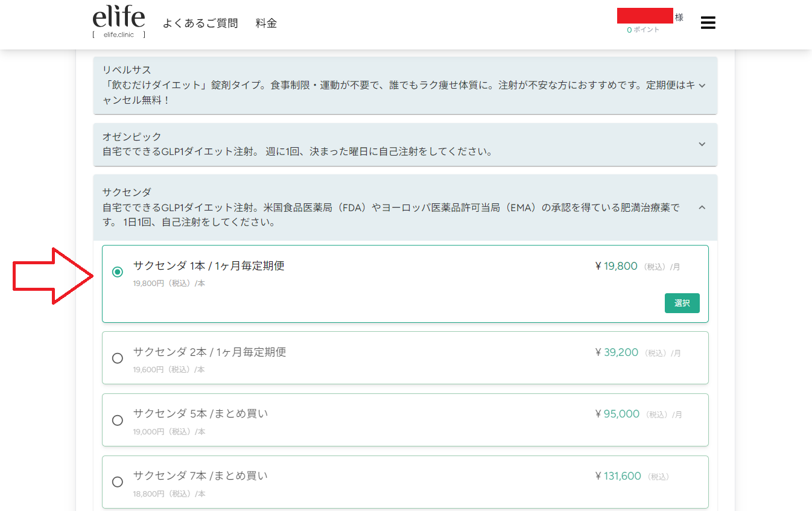Select radio for サクセンダ 1本 定期便
This screenshot has width=812, height=511.
coord(118,272)
